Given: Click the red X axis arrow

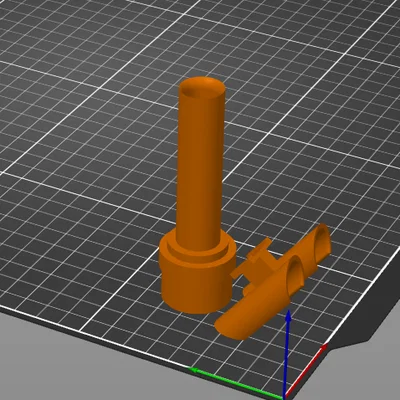Looking at the screenshot, I should coord(307,370).
